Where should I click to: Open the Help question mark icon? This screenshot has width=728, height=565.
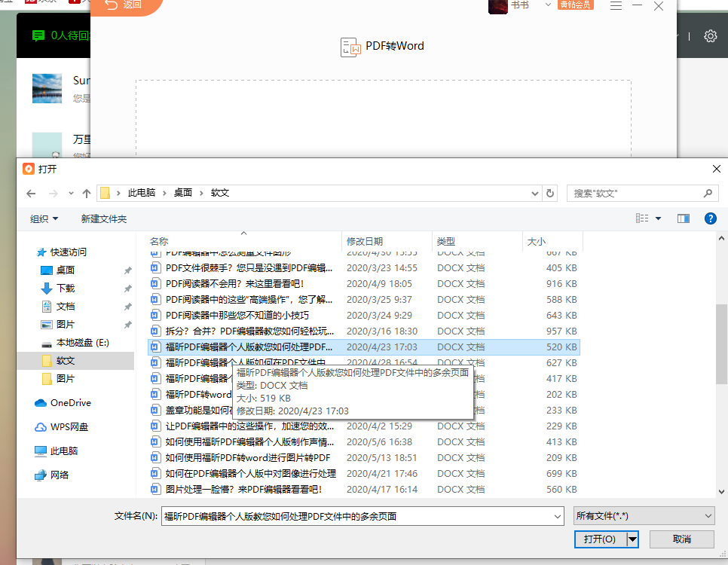coord(711,218)
